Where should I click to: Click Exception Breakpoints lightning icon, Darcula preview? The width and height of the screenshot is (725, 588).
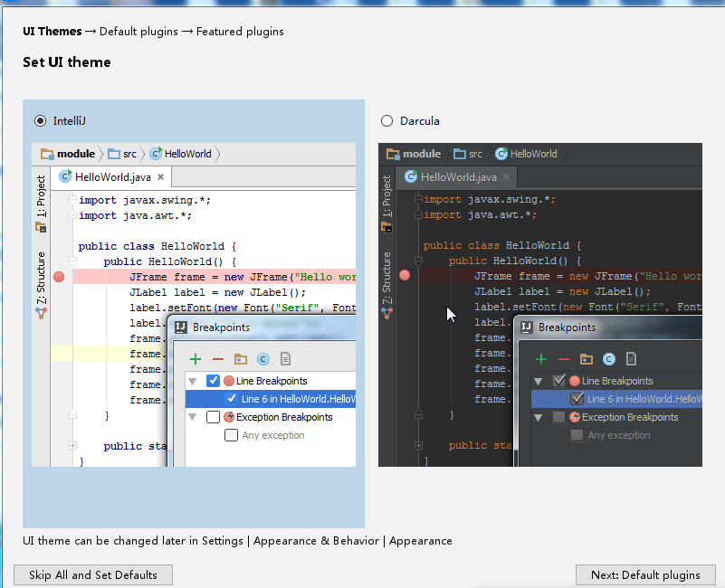pyautogui.click(x=575, y=417)
